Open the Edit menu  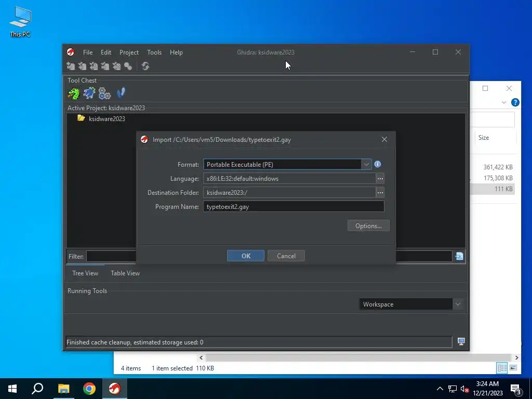[x=106, y=52]
